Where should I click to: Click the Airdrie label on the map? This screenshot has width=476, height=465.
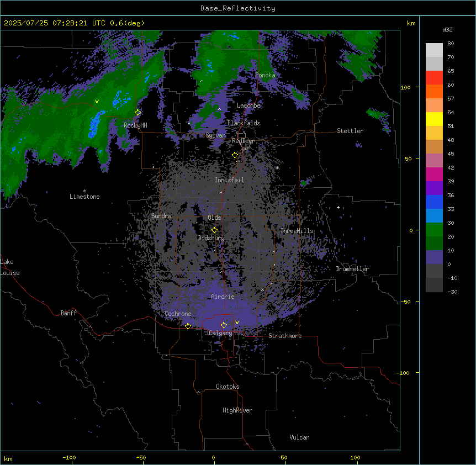tap(223, 297)
